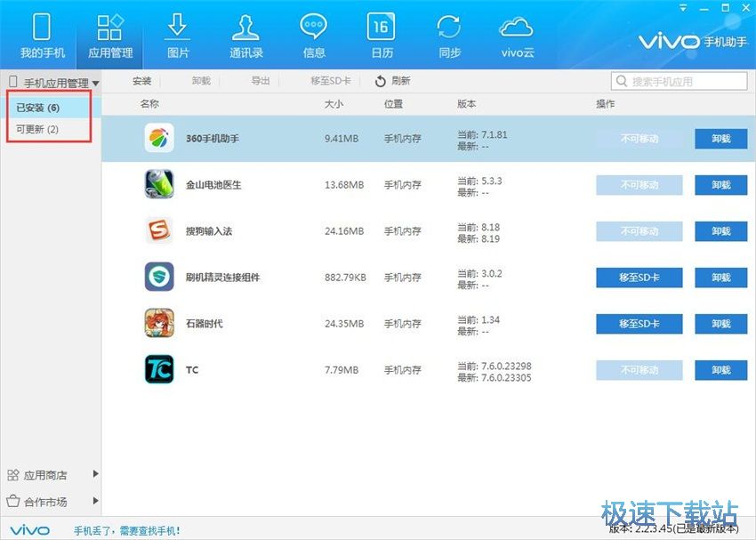Expand the 合作市场 section arrow
The image size is (756, 540).
[95, 501]
